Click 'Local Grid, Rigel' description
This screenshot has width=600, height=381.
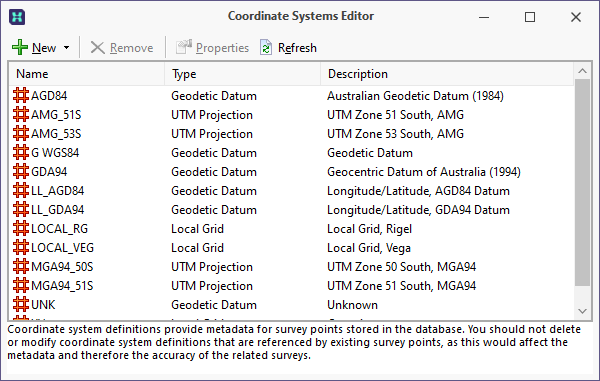369,229
